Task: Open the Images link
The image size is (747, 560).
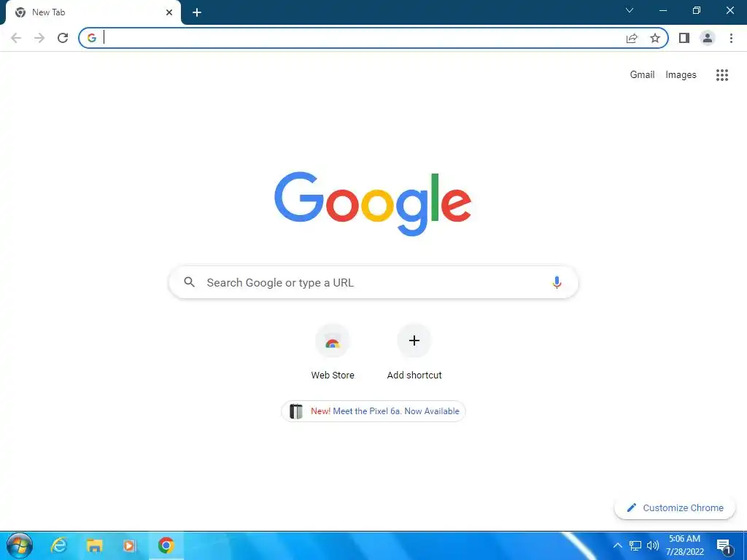Action: [x=681, y=75]
